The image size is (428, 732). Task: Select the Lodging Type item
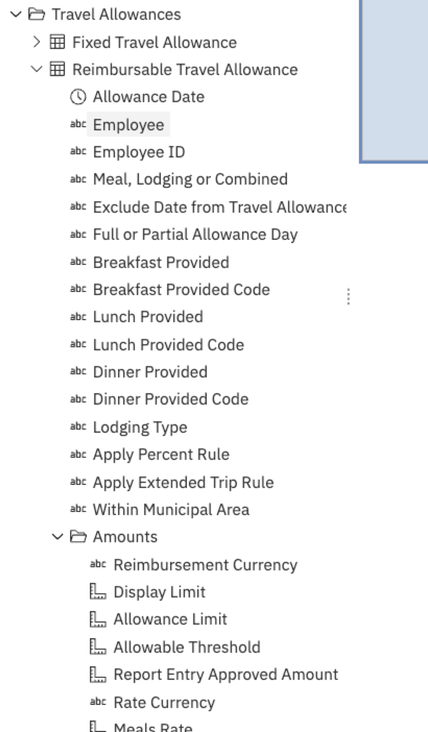[x=140, y=427]
